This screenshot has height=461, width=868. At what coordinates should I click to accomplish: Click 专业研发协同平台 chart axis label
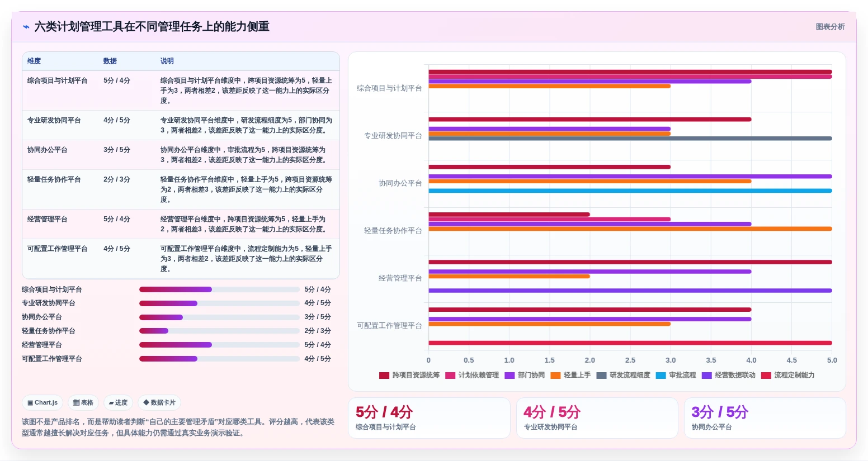pos(393,136)
